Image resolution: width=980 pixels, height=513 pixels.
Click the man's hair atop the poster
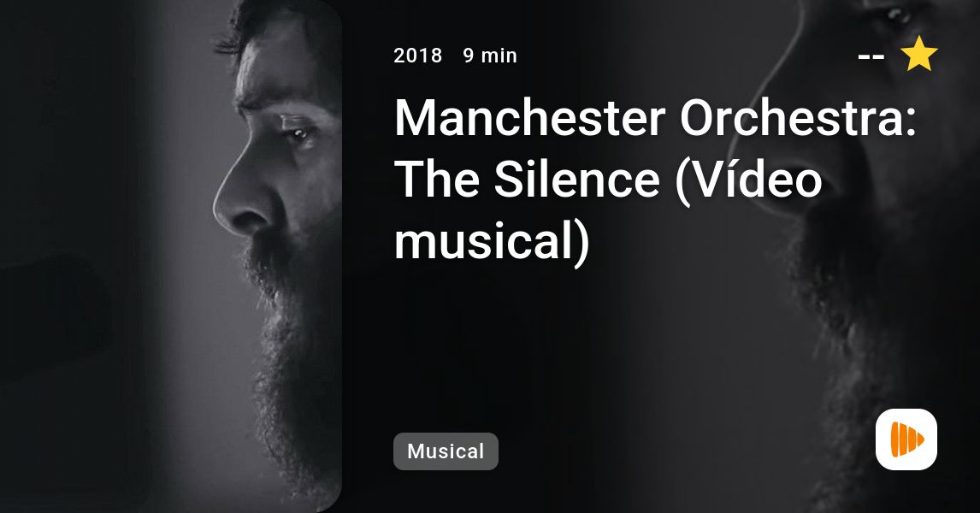coord(281,25)
